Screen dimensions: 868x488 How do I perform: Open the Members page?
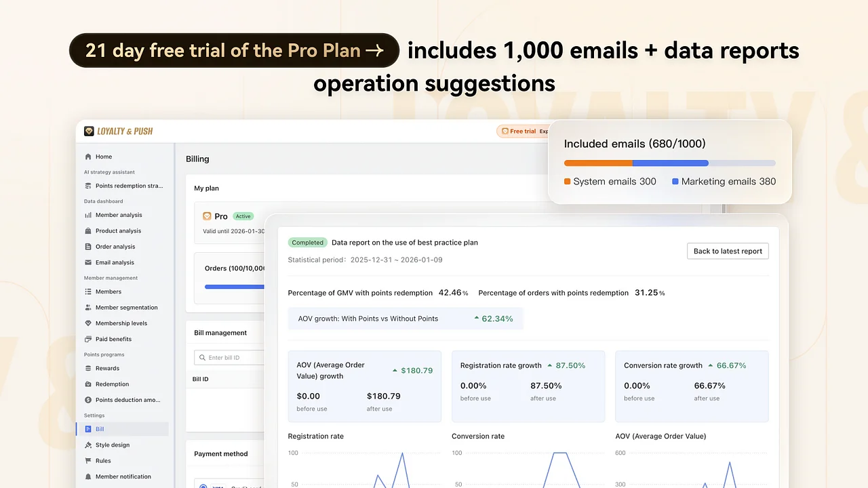(108, 291)
